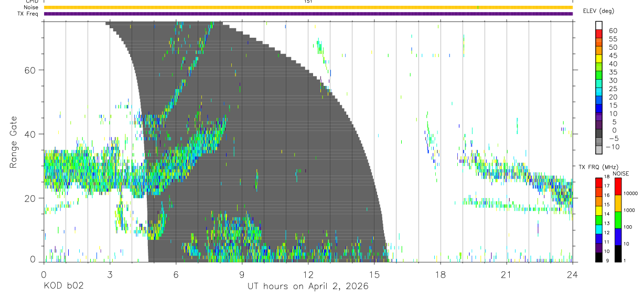
Task: Click the 'UT hours on April 2, 2026' axis title
Action: click(308, 287)
